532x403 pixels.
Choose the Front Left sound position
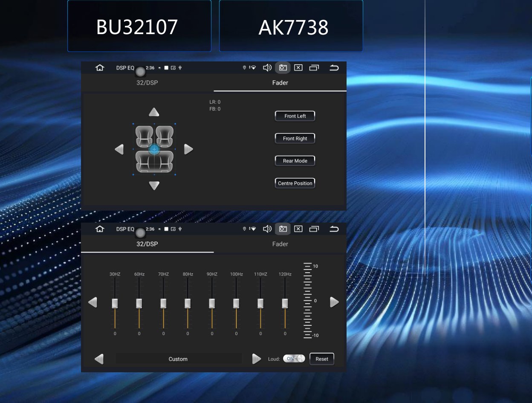coord(295,116)
